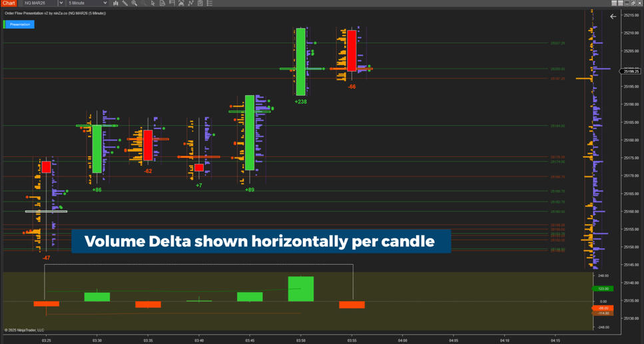The image size is (644, 344).
Task: Toggle the blue Presentation button
Action: pyautogui.click(x=19, y=25)
